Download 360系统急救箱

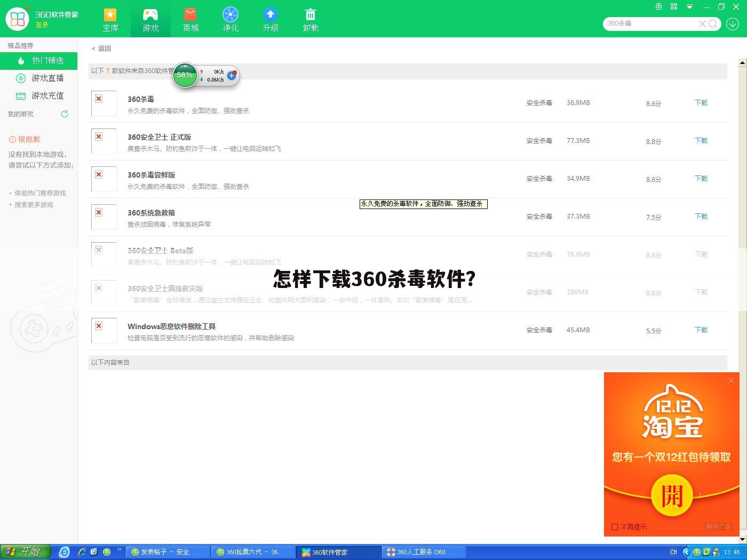coord(701,217)
